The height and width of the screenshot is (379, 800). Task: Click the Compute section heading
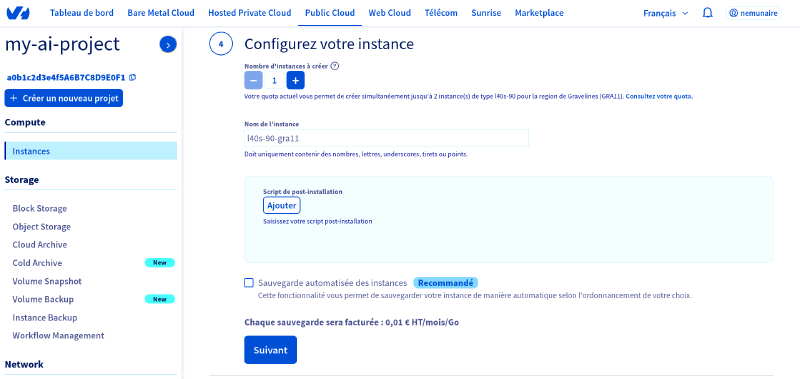25,122
